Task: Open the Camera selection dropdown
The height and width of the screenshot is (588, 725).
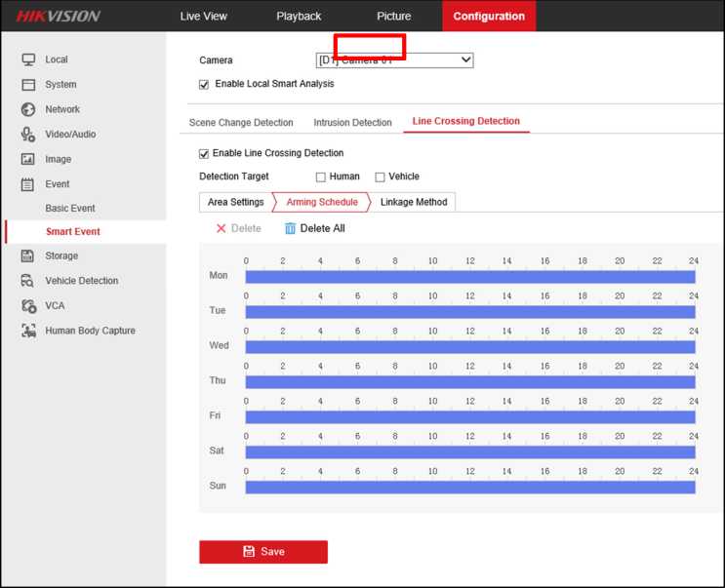Action: click(x=394, y=60)
